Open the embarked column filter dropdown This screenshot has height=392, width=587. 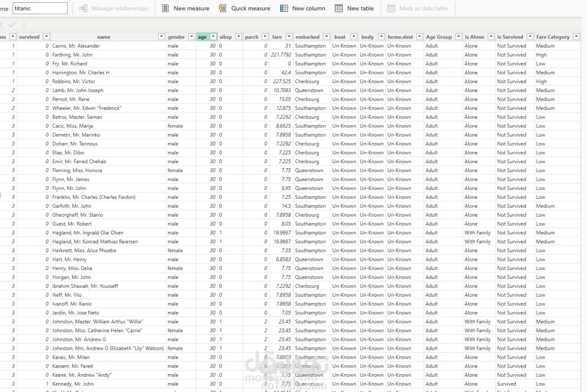[x=327, y=37]
